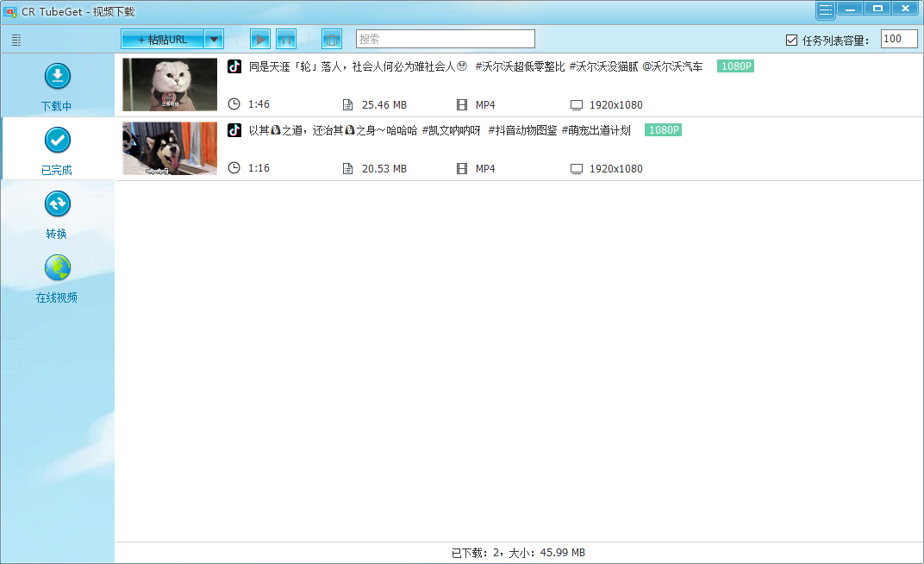The height and width of the screenshot is (564, 924).
Task: Click 1920x1080 resolution in the 1:46 row
Action: [615, 105]
